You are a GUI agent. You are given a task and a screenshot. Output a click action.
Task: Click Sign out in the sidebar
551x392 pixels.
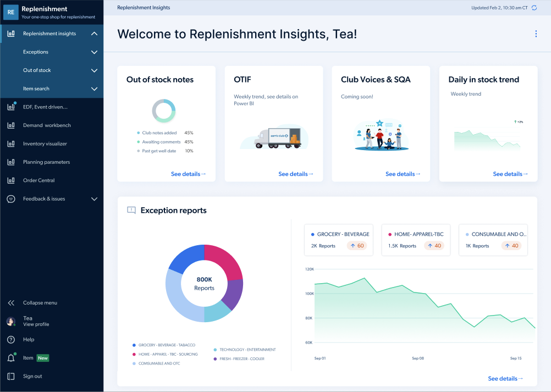pyautogui.click(x=32, y=376)
